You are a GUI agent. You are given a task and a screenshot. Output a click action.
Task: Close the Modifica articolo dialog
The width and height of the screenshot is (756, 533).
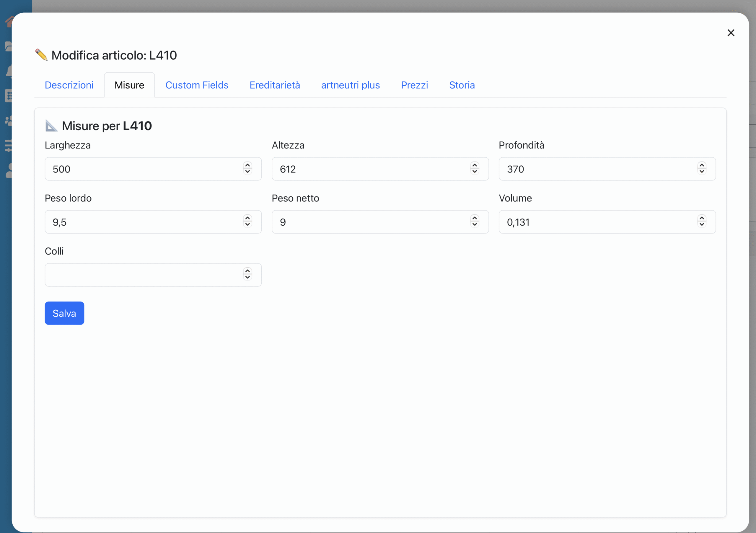pyautogui.click(x=731, y=33)
